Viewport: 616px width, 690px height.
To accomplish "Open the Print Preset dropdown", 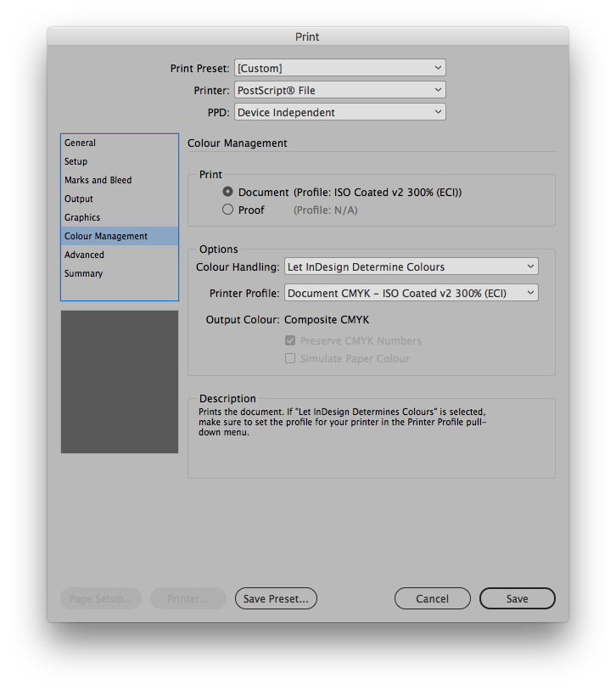I will click(x=340, y=68).
